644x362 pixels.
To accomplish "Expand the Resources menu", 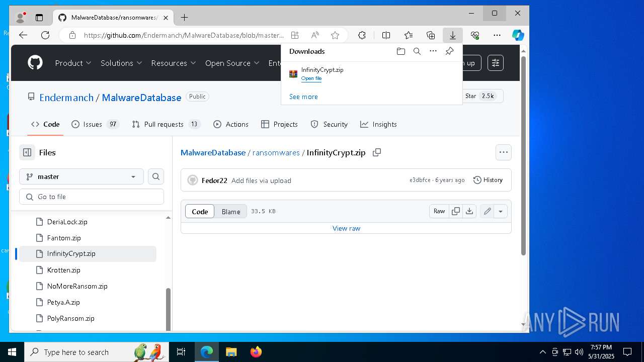I will (x=174, y=63).
